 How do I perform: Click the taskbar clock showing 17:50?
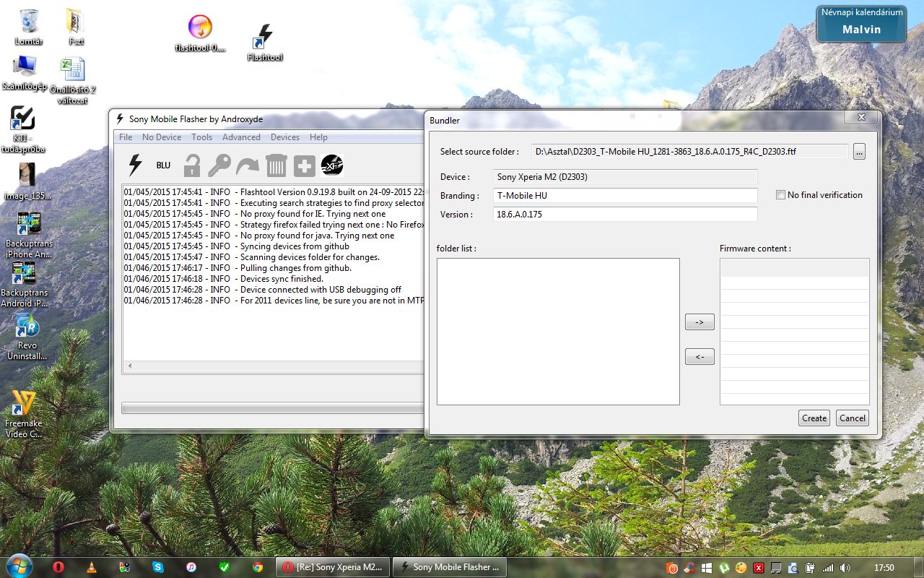tap(884, 568)
